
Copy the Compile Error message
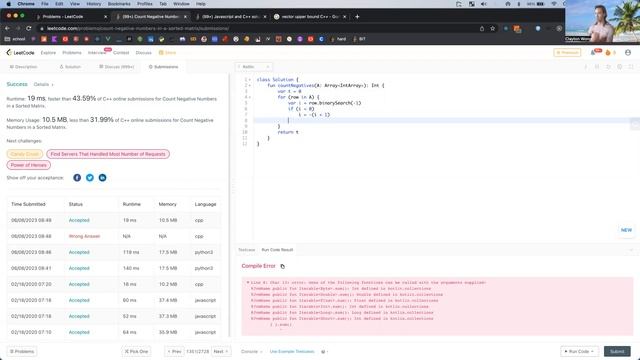[x=282, y=266]
